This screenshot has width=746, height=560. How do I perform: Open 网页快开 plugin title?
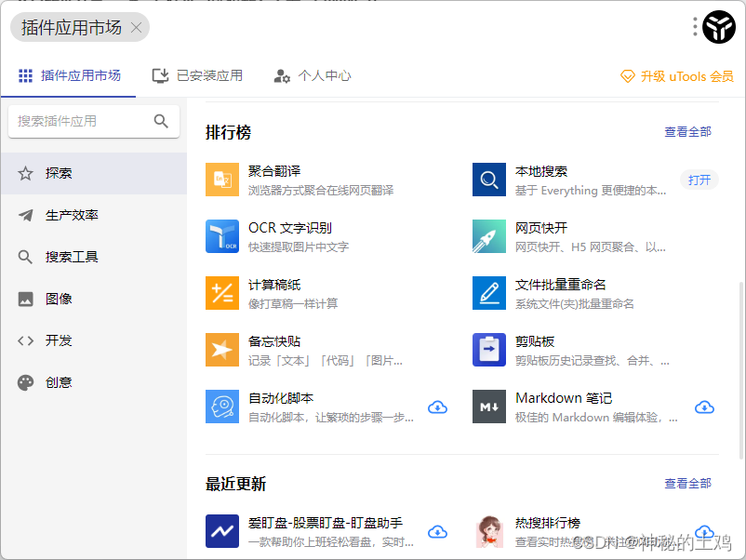(x=541, y=228)
